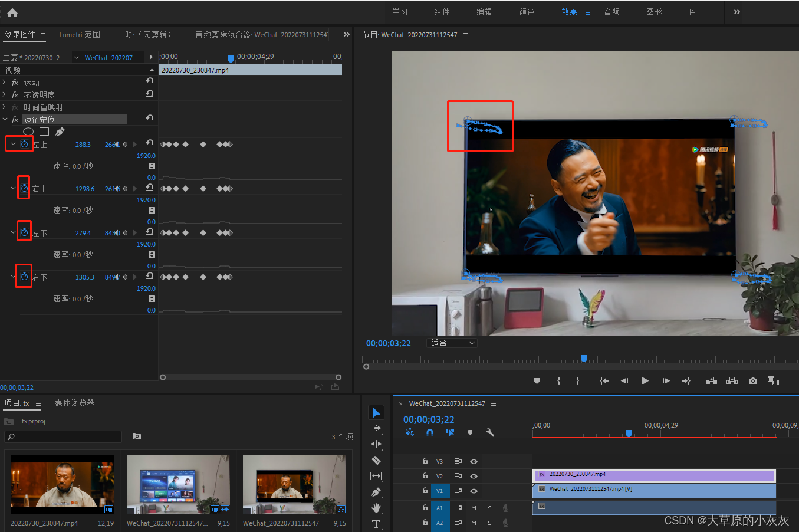The width and height of the screenshot is (799, 532).
Task: Collapse the 右上 property graph
Action: pyautogui.click(x=13, y=188)
